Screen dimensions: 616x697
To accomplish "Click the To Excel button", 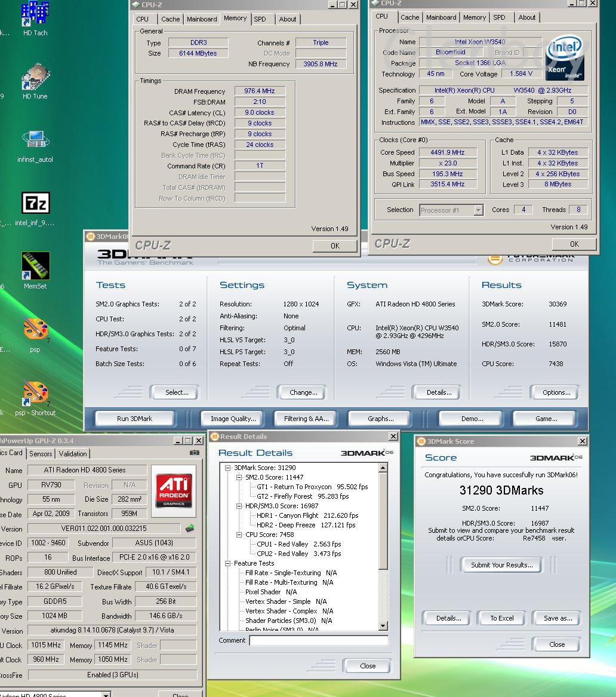I will coord(501,618).
